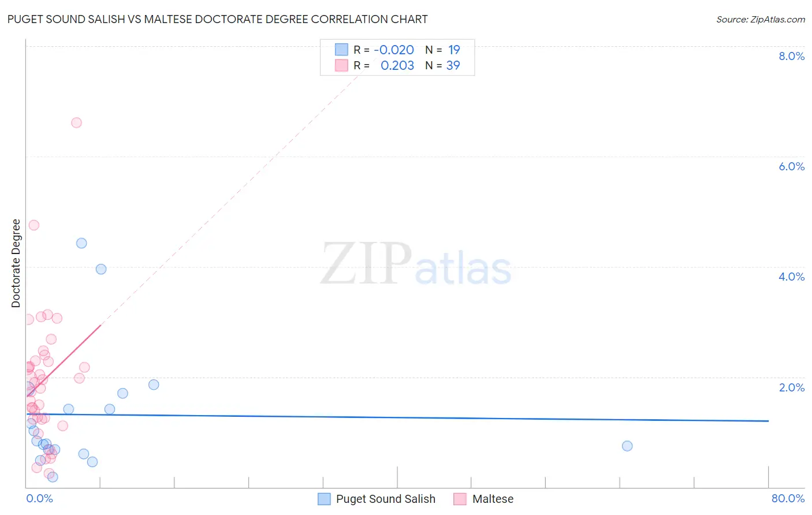
Task: Select the Maltese legend label
Action: (x=493, y=499)
